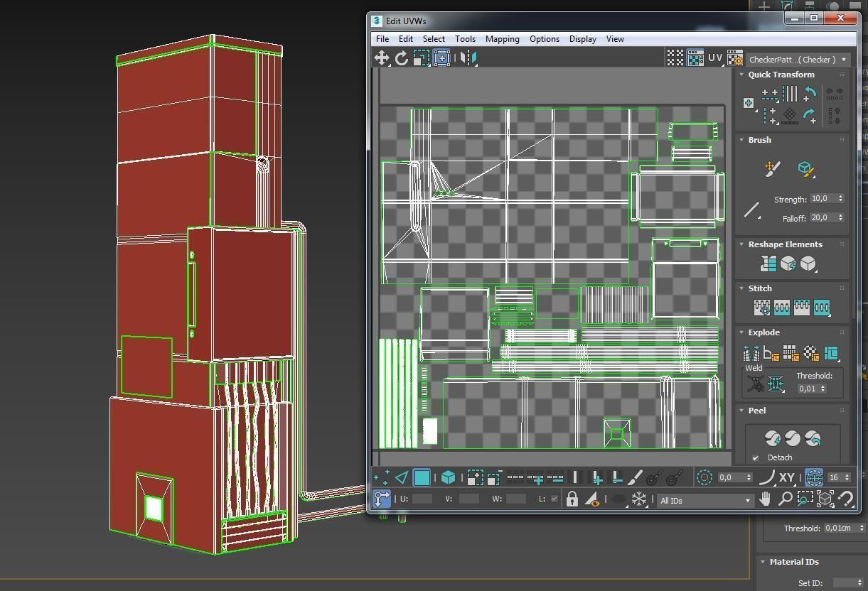Click the Linear Align vertical bars icon
868x591 pixels.
tap(790, 93)
